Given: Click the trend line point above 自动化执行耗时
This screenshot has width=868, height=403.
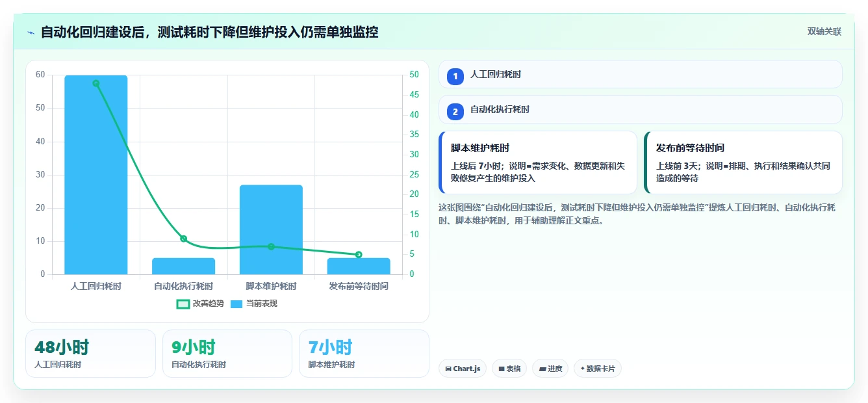Looking at the screenshot, I should pos(183,239).
